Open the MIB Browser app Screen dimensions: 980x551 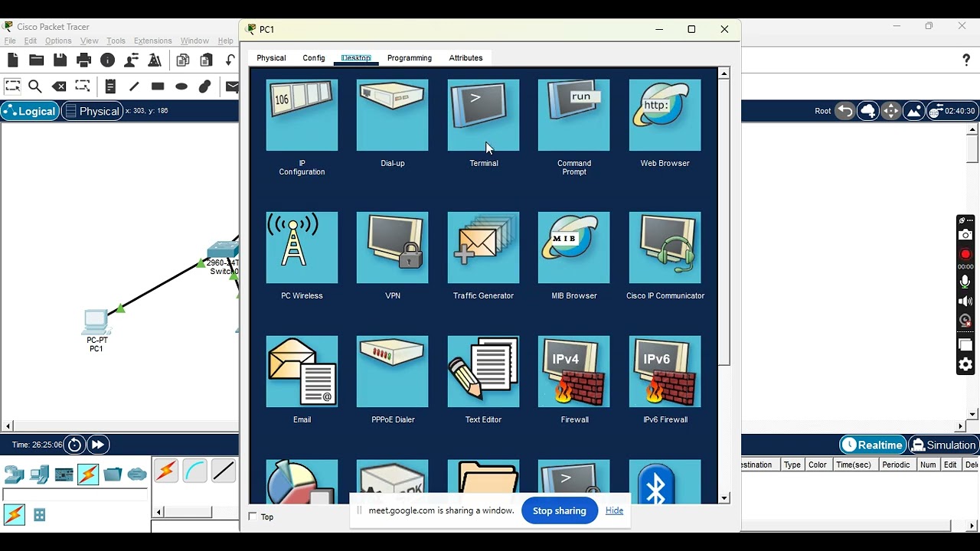pyautogui.click(x=574, y=247)
